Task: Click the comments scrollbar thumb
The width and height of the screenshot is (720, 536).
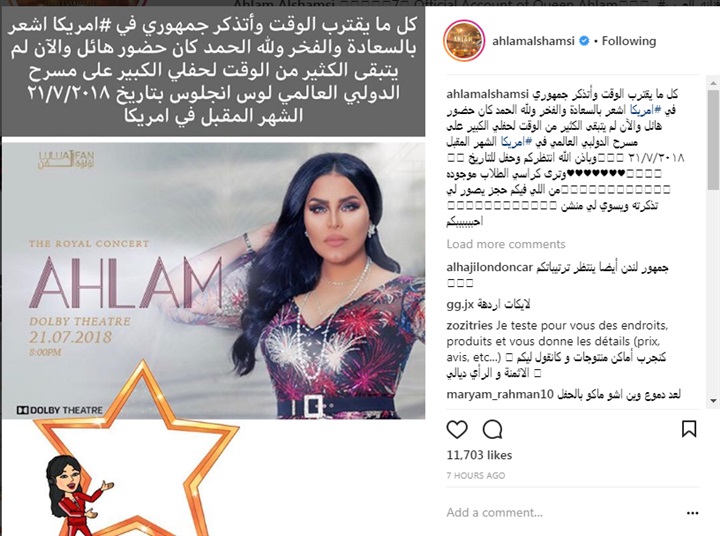Action: pyautogui.click(x=713, y=139)
